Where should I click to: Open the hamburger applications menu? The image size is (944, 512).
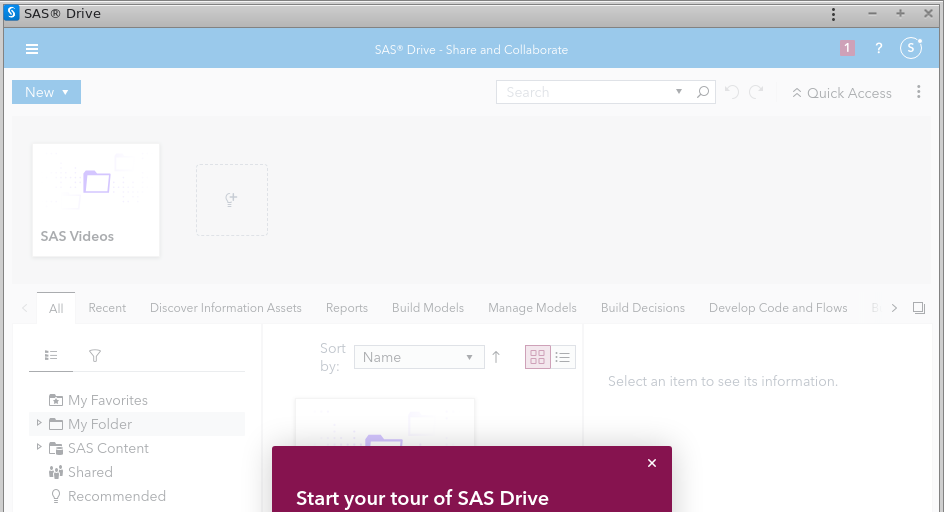pyautogui.click(x=32, y=49)
